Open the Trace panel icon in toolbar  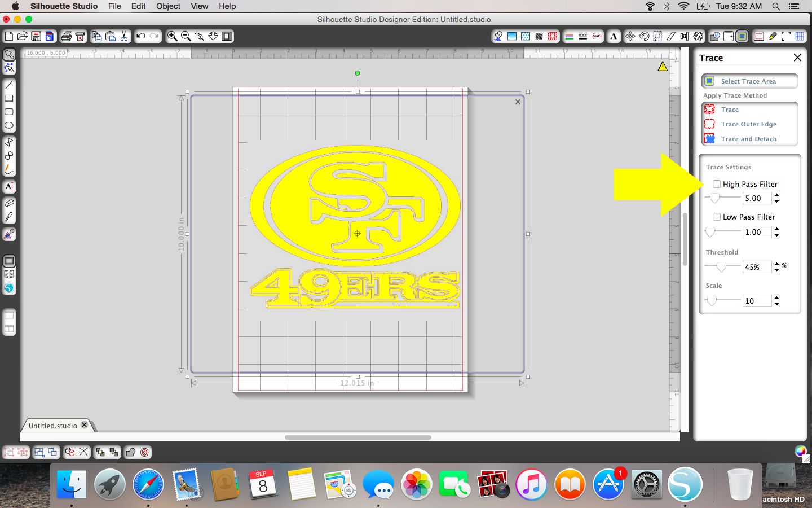742,36
